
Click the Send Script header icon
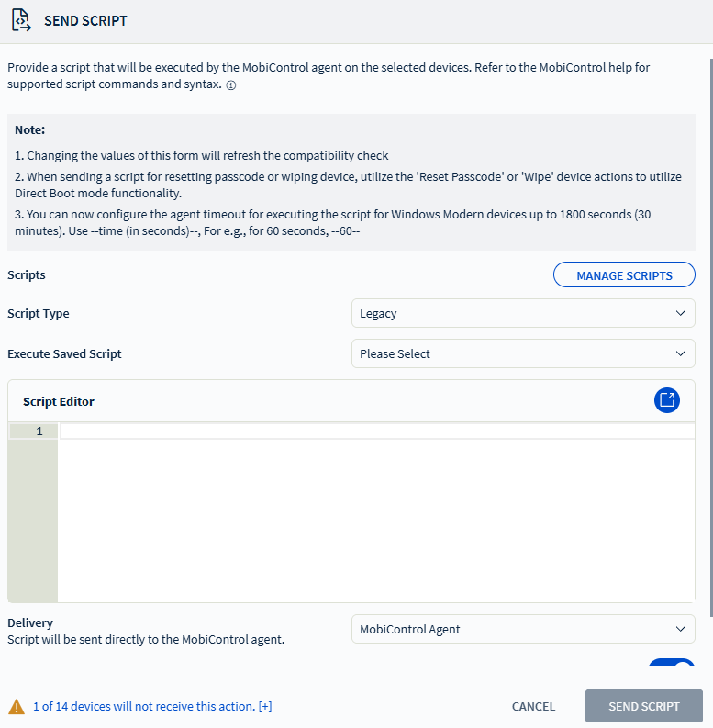(21, 20)
